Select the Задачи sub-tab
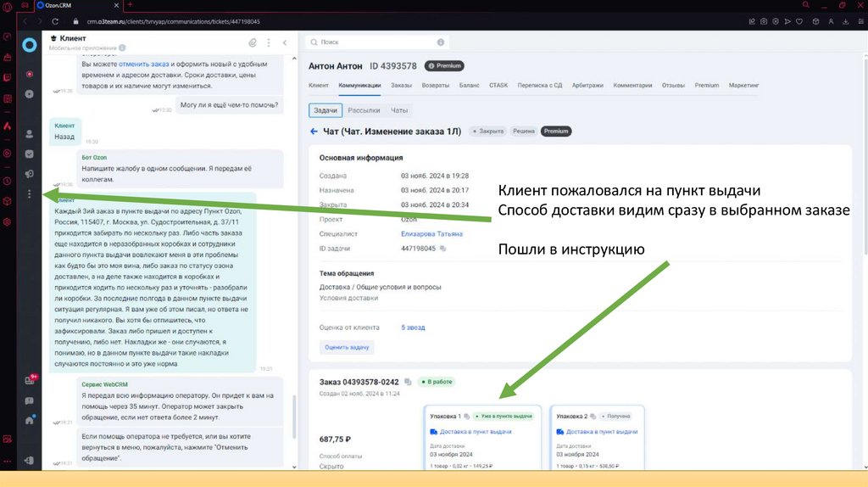This screenshot has height=487, width=868. click(325, 110)
